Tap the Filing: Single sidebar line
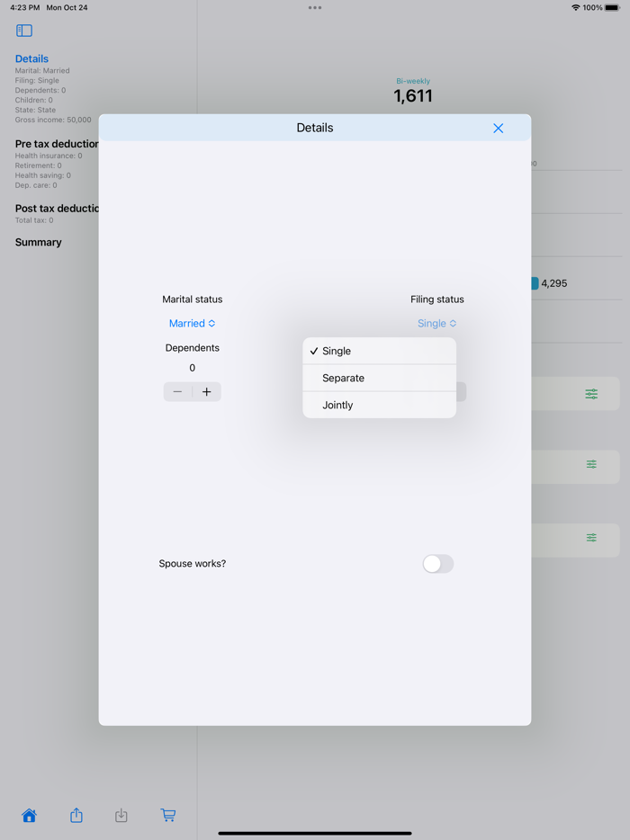This screenshot has height=840, width=630. (37, 80)
